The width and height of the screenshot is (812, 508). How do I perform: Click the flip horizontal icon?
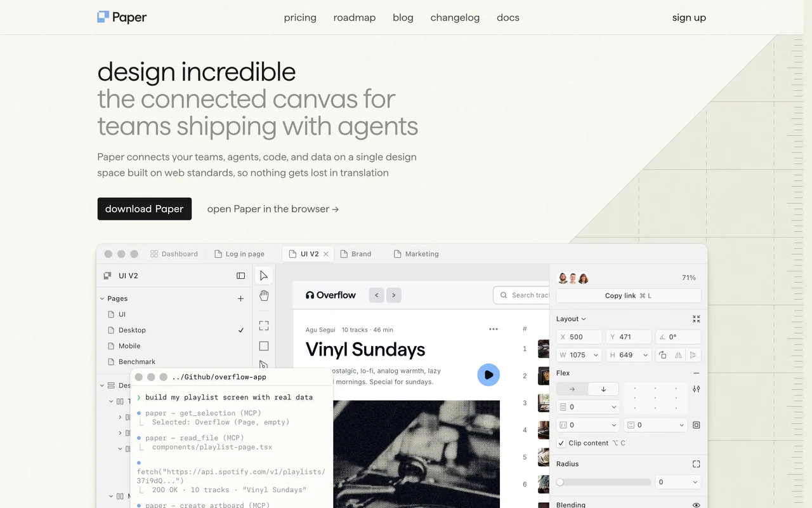click(678, 355)
